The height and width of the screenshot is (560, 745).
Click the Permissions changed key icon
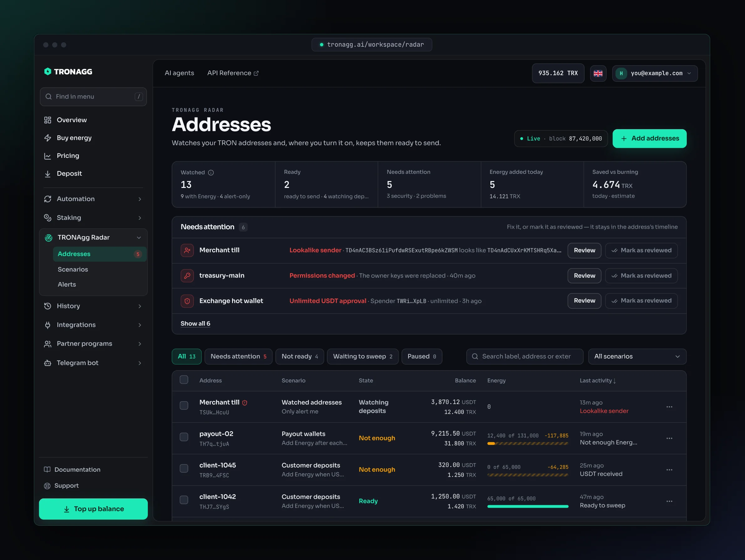(187, 276)
